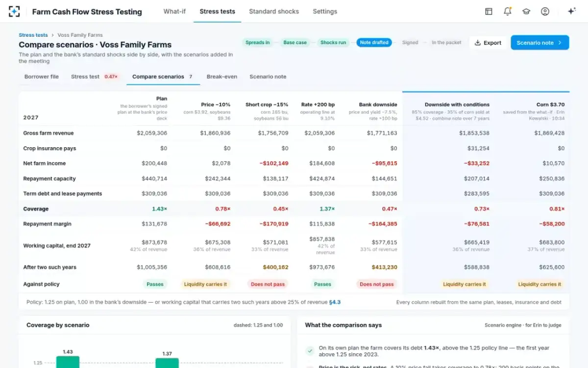The height and width of the screenshot is (368, 588).
Task: Click the 0.45× Short crop coverage value
Action: (x=281, y=209)
